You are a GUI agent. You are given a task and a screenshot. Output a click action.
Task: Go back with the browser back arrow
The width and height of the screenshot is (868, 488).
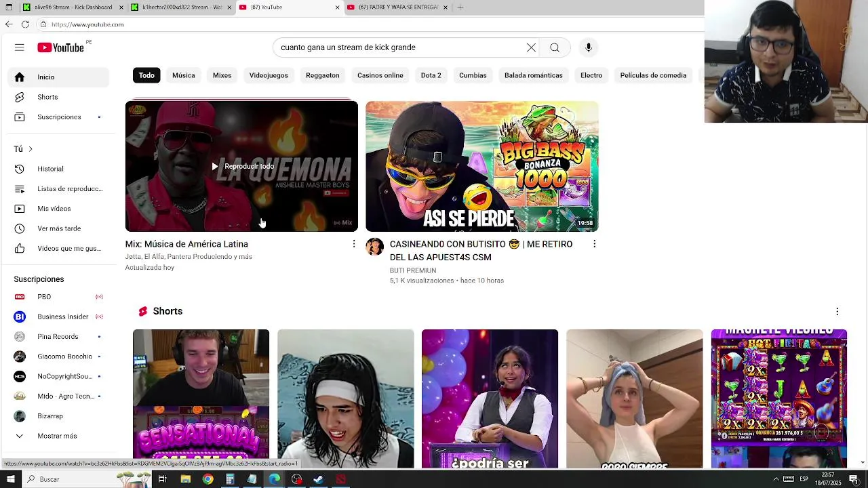coord(8,24)
